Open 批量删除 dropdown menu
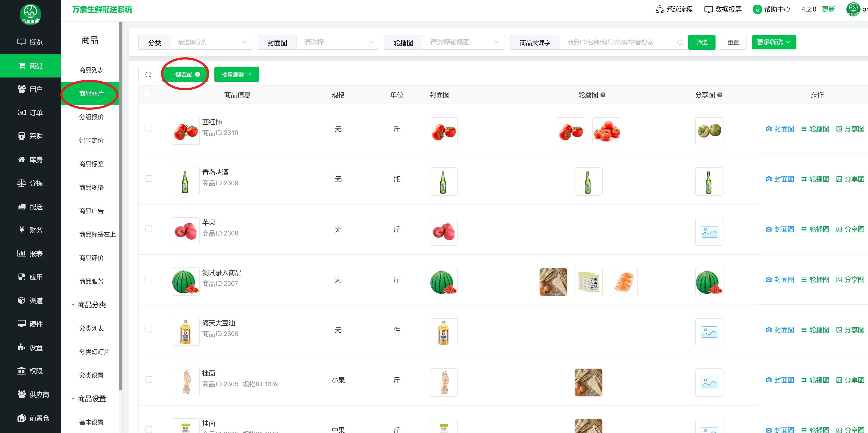Image resolution: width=868 pixels, height=433 pixels. [x=236, y=74]
